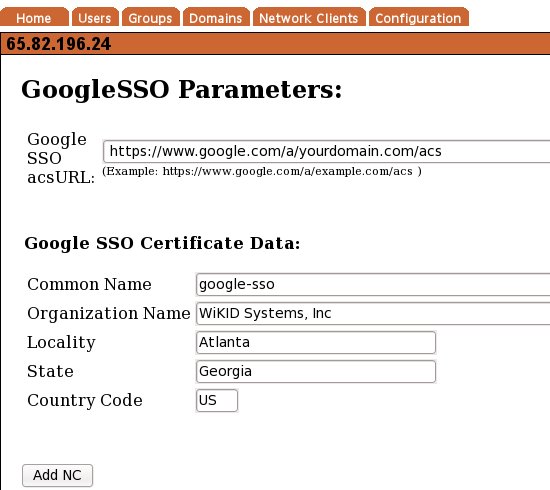Open the Domains tab
This screenshot has height=490, width=550.
tap(216, 17)
